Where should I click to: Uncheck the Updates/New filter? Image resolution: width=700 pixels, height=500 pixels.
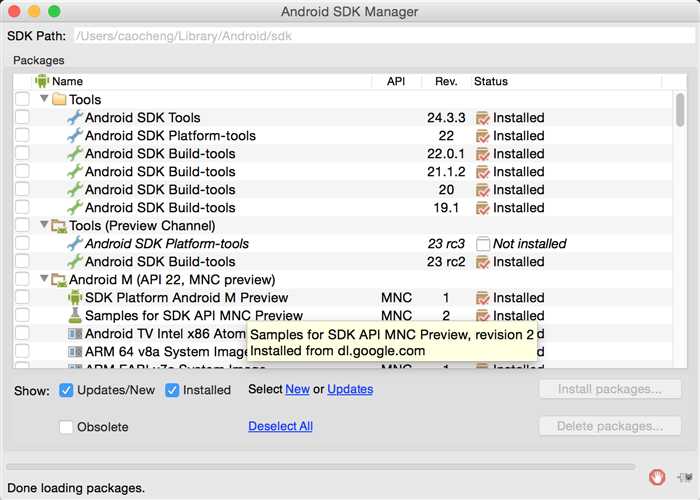[x=66, y=390]
